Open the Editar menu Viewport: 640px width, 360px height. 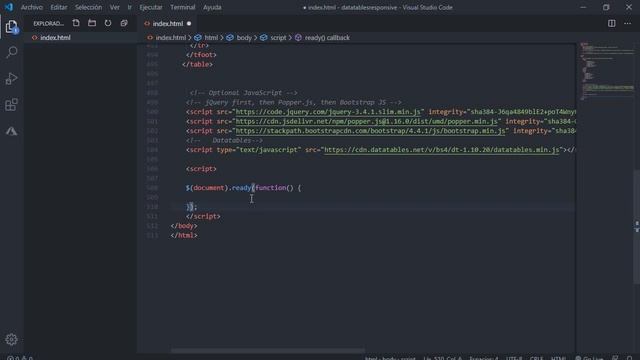pos(59,7)
